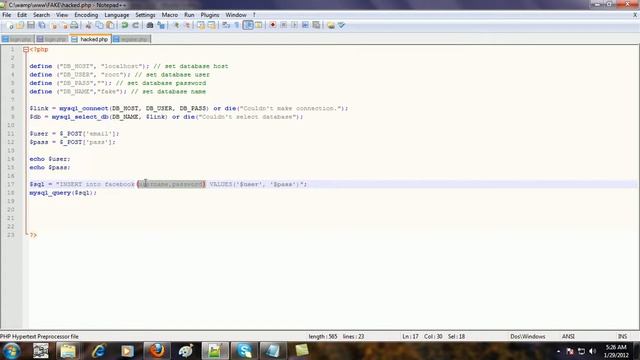This screenshot has width=640, height=360.
Task: Click the mysql_connect line of code
Action: pos(189,108)
